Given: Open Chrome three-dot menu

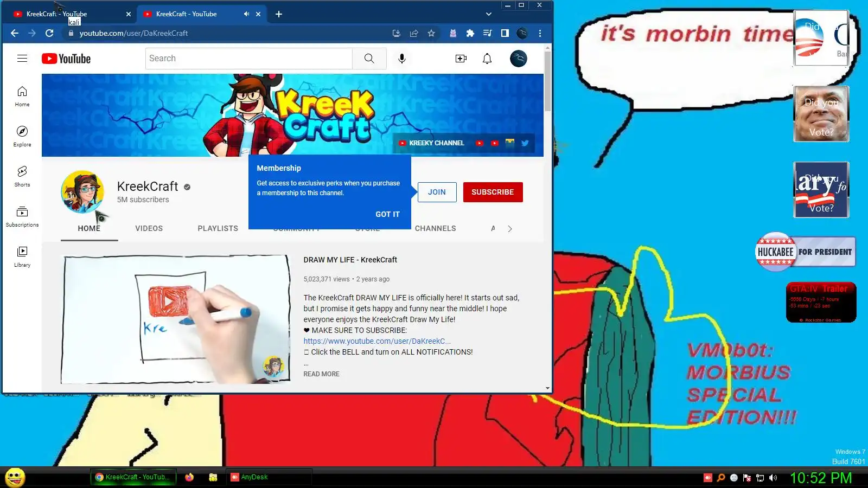Looking at the screenshot, I should pyautogui.click(x=540, y=33).
